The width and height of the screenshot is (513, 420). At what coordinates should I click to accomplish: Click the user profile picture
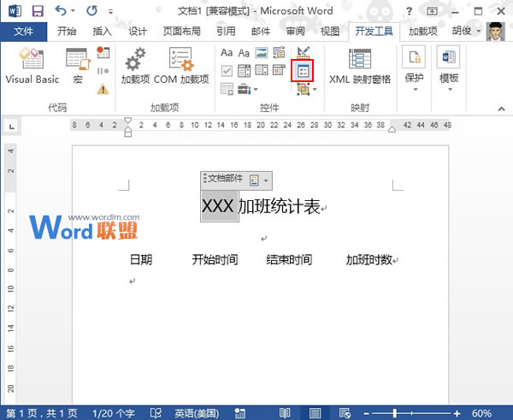(x=496, y=32)
